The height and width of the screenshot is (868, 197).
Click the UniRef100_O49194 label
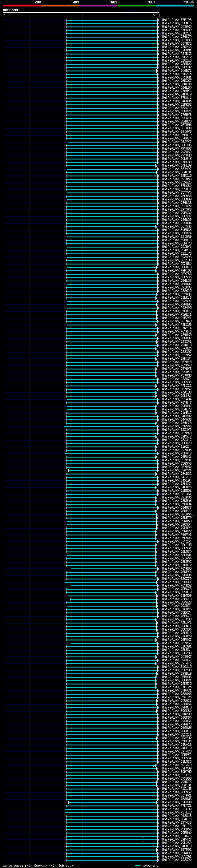tap(176, 481)
